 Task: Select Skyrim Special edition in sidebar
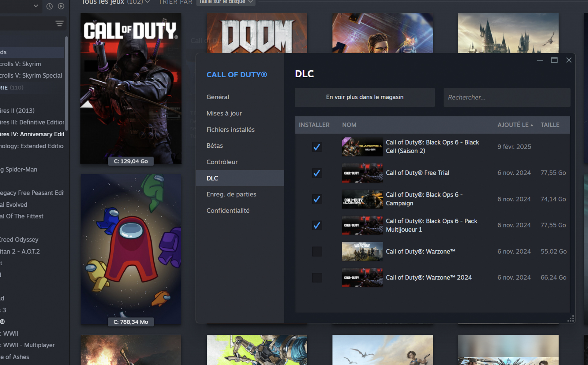[x=32, y=76]
